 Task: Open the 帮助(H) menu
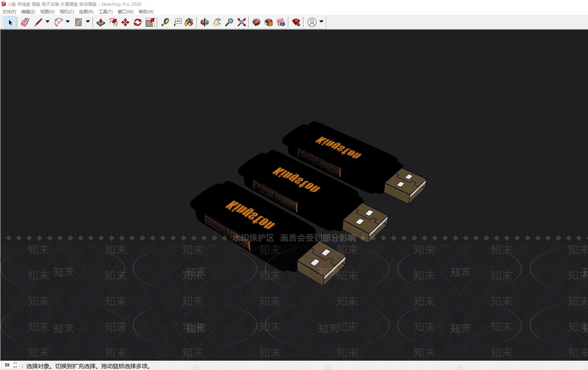point(146,12)
